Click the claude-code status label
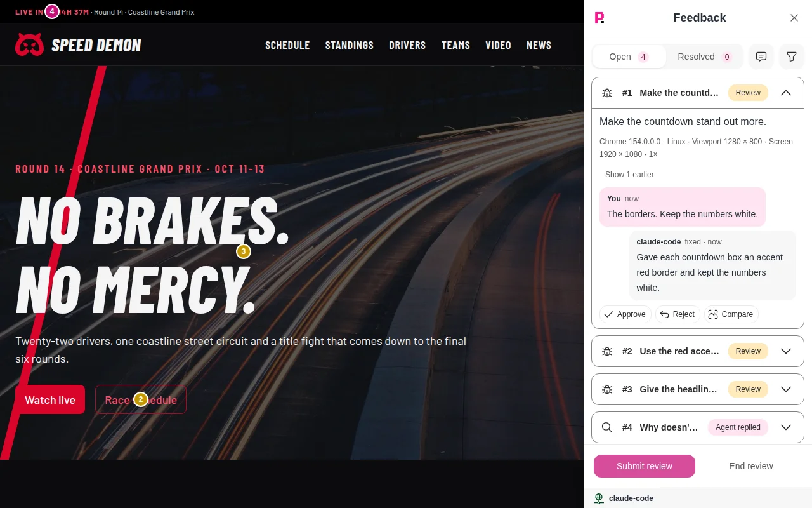 coord(631,498)
